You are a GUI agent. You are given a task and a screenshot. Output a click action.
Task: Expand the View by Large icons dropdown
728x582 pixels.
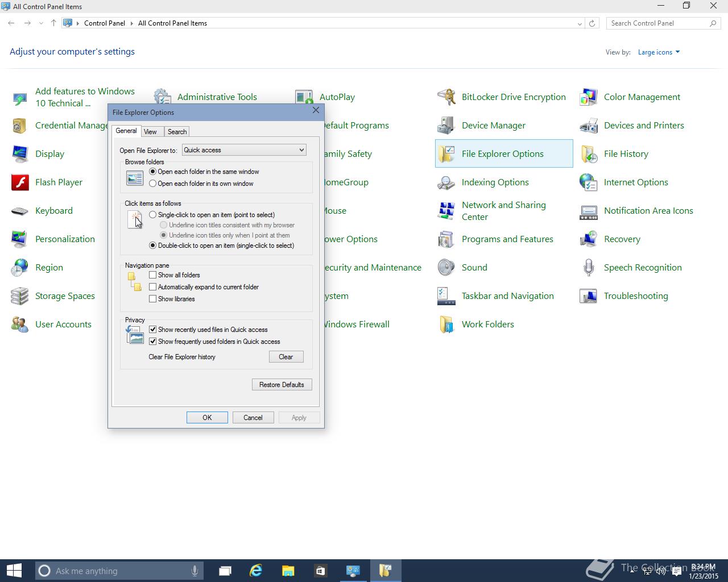[x=659, y=52]
